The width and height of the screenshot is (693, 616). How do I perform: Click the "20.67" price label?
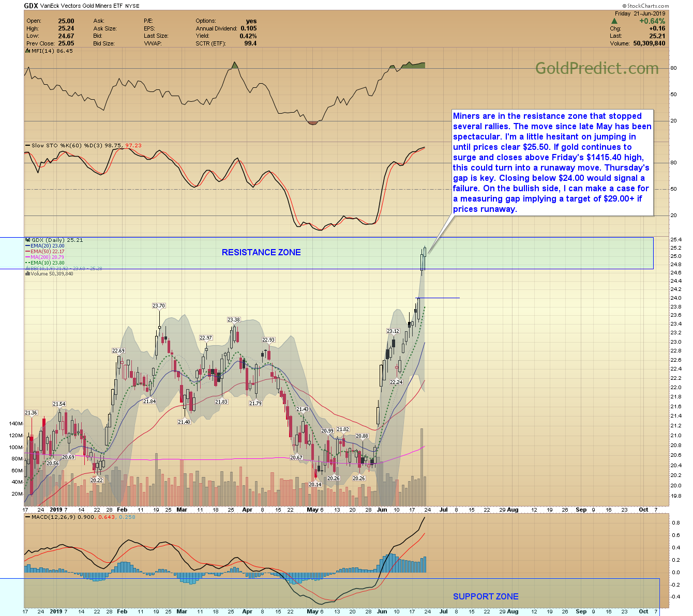tap(296, 458)
